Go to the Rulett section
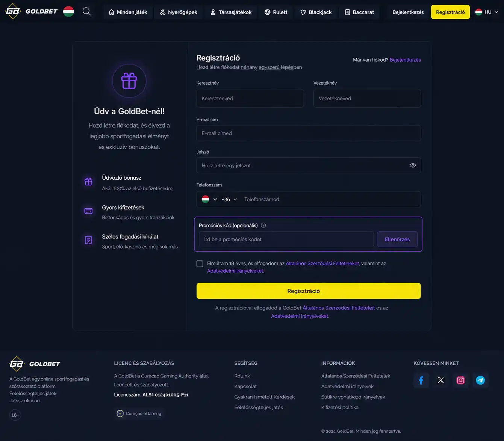The image size is (504, 441). pos(276,12)
